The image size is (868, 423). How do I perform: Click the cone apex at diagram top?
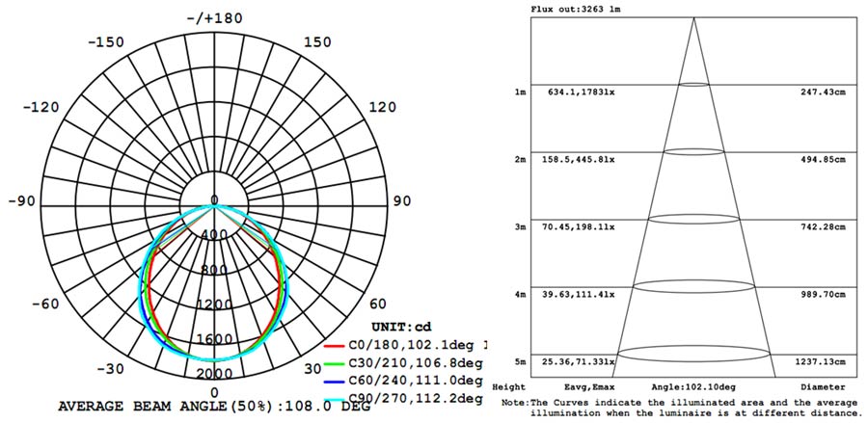point(694,18)
